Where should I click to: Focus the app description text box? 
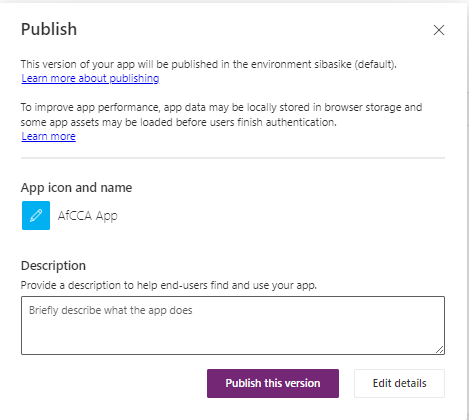point(233,325)
